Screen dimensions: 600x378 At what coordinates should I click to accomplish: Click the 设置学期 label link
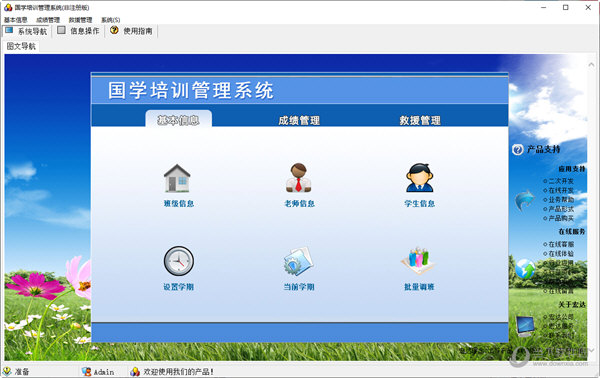point(179,287)
